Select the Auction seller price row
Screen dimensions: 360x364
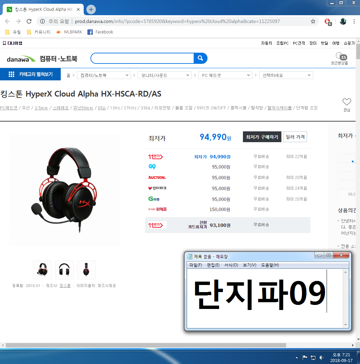click(x=228, y=178)
